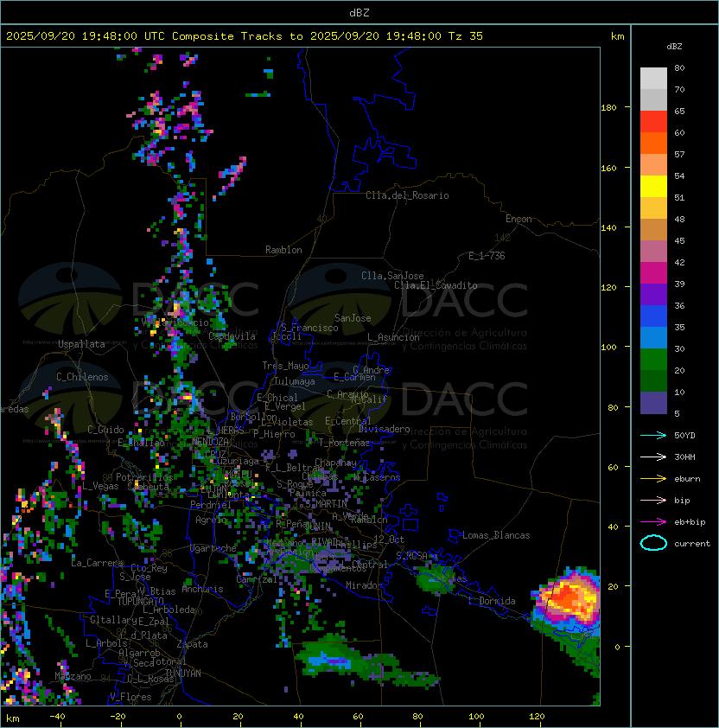
Task: Click the Clla.SanJose place label
Action: (392, 276)
